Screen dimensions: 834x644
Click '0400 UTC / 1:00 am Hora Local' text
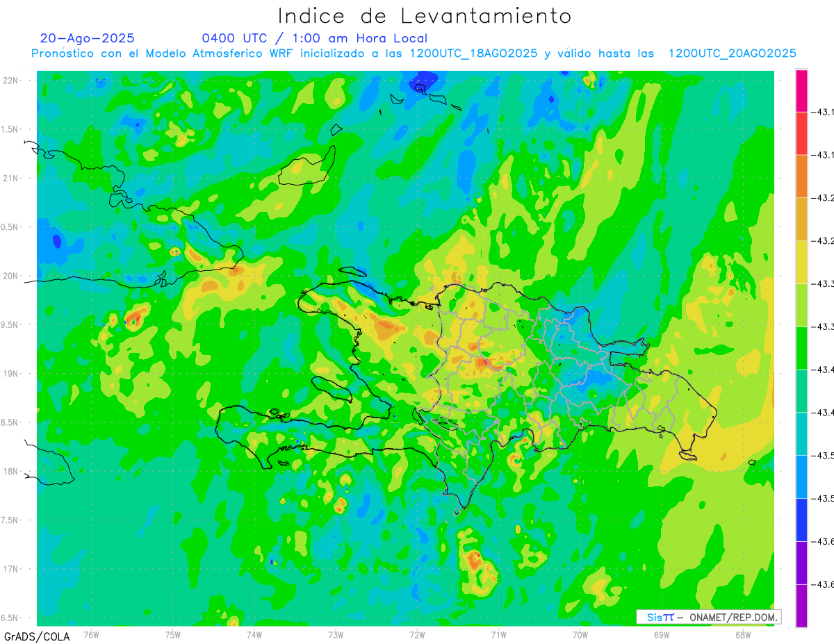[314, 38]
